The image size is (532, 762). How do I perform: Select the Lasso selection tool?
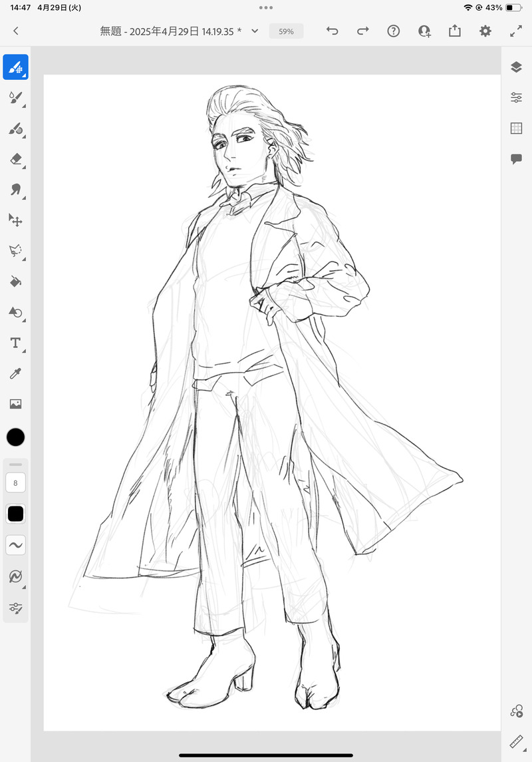15,251
